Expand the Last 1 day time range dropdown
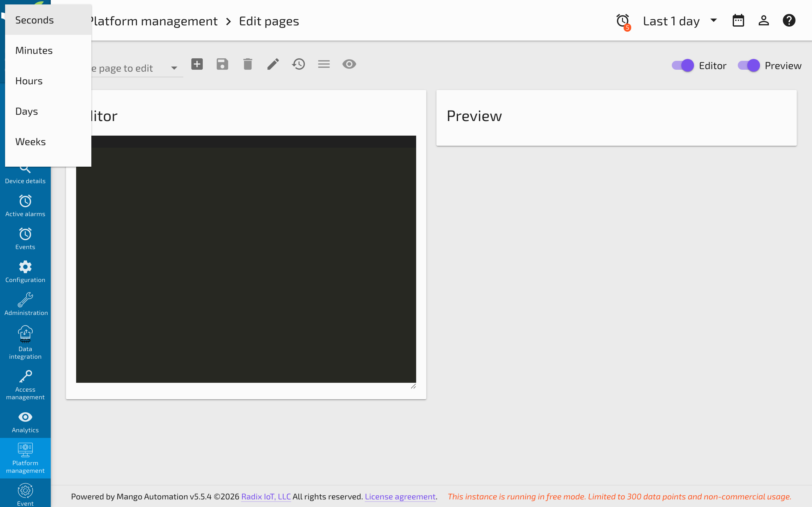 tap(713, 21)
